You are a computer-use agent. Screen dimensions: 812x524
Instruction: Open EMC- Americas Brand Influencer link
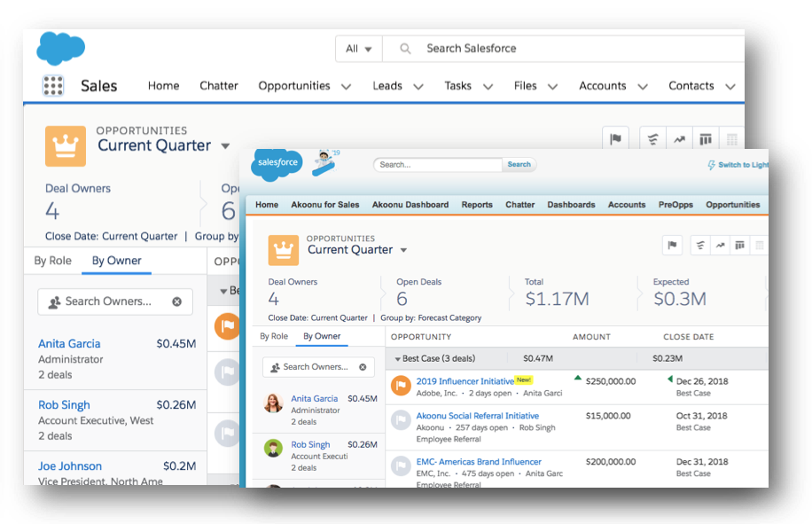[x=479, y=462]
